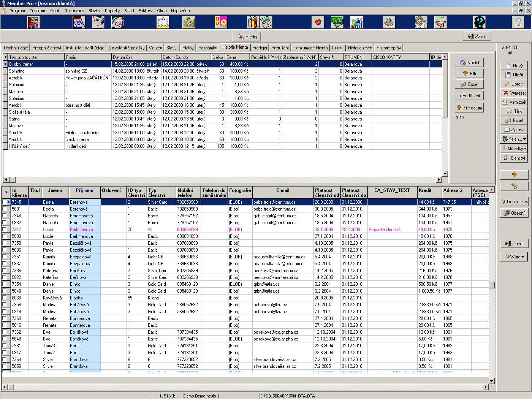Open the clock schedule toolbar icon

pos(118,22)
